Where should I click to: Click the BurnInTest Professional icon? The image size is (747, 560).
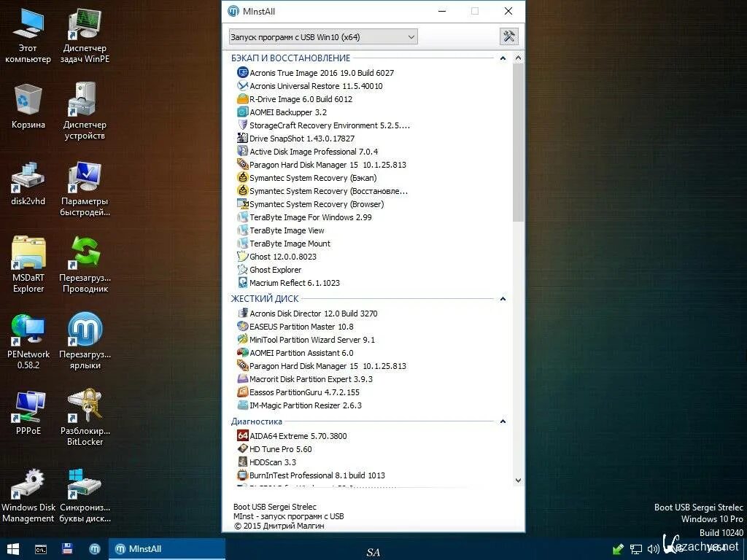tap(242, 475)
